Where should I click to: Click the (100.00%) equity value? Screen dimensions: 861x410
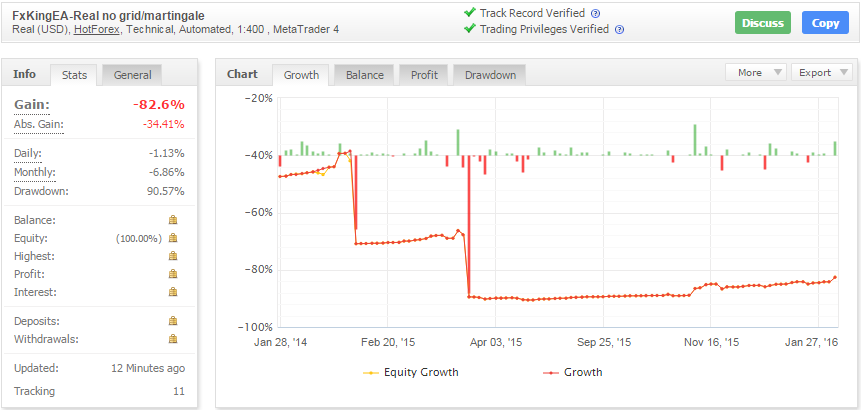pos(139,238)
